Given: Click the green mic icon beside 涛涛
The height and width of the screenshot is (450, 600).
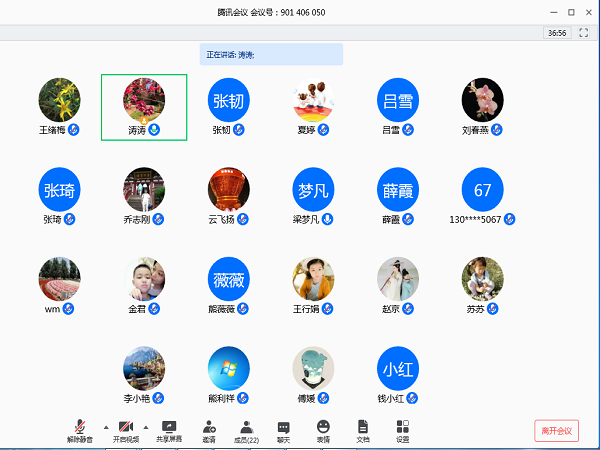Looking at the screenshot, I should (x=154, y=130).
